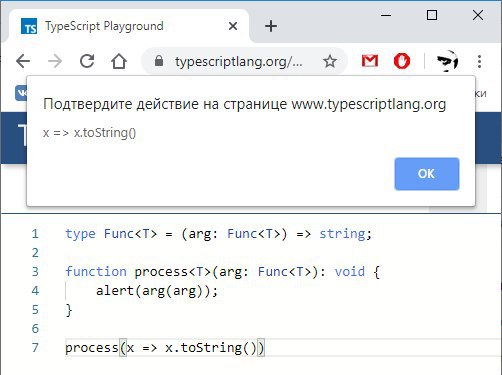Bookmark page with the star icon

330,61
